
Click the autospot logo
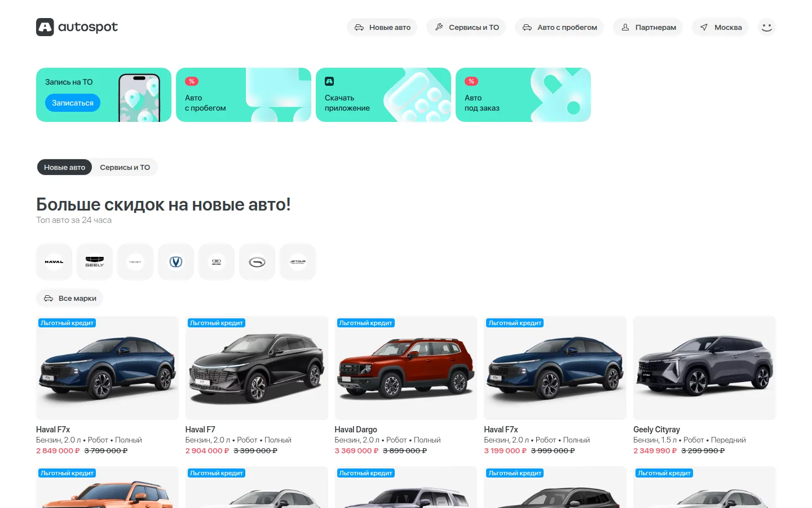[77, 27]
